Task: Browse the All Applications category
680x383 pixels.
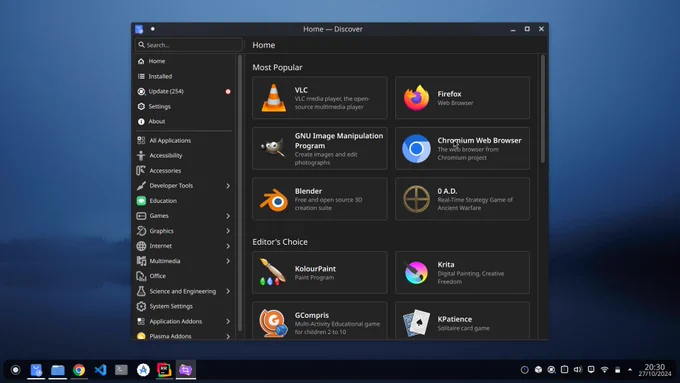Action: tap(184, 141)
